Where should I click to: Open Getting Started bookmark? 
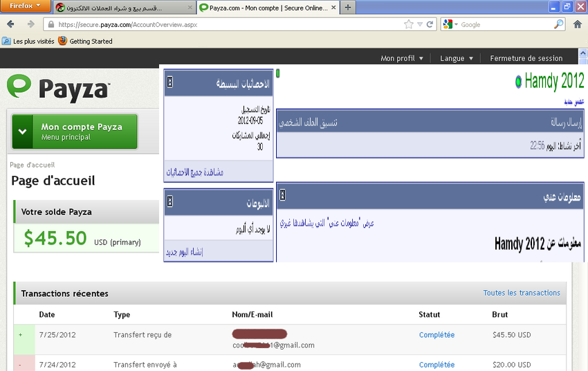click(x=86, y=42)
